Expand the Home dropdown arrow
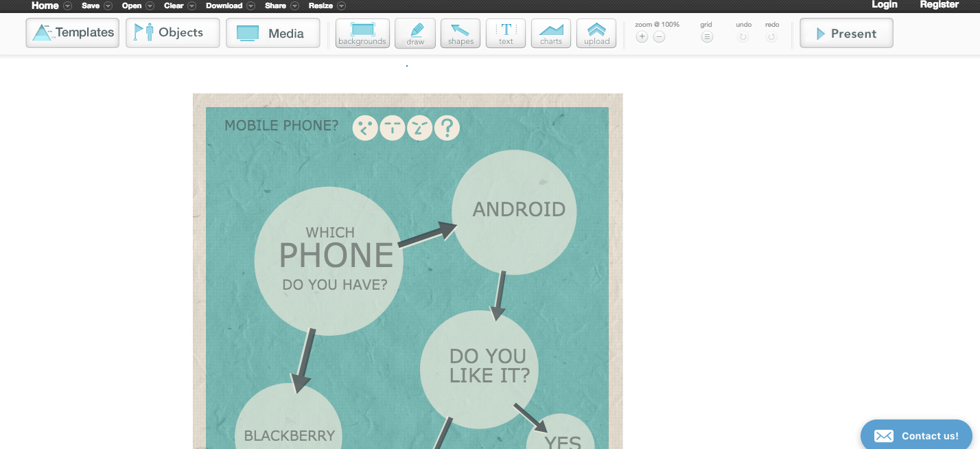 click(67, 6)
